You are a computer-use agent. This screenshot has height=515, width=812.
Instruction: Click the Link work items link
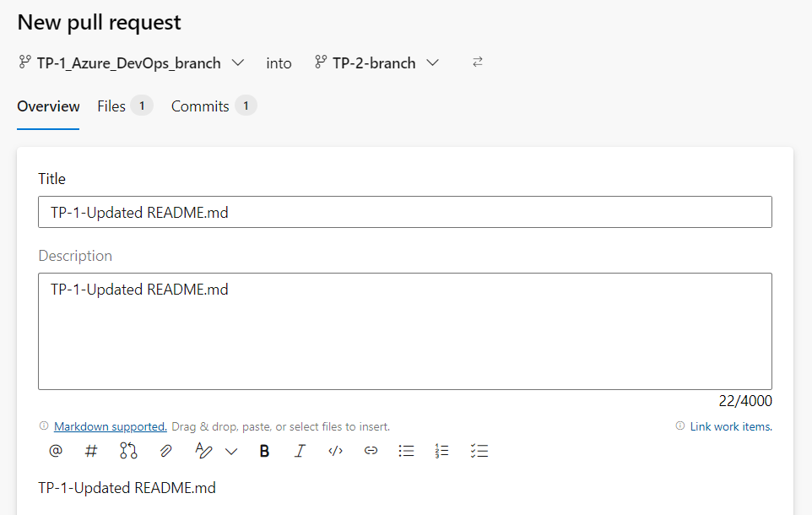[730, 426]
